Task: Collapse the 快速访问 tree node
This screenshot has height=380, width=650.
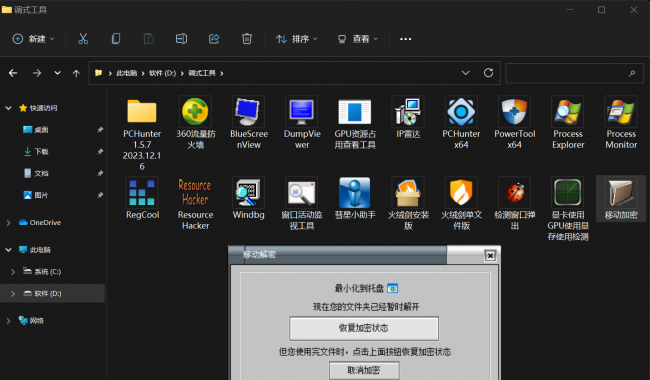Action: point(8,108)
